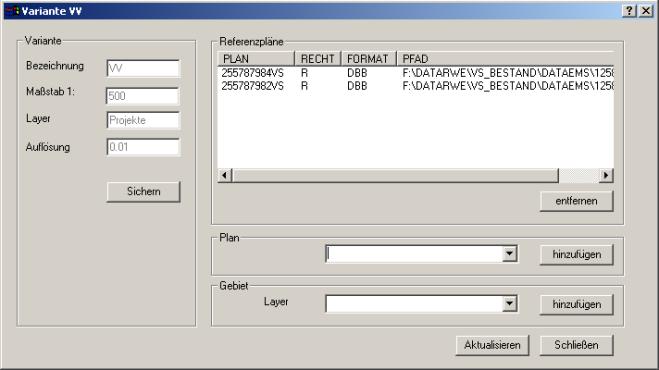Sort by the RECHT column header
The image size is (659, 370).
click(318, 59)
